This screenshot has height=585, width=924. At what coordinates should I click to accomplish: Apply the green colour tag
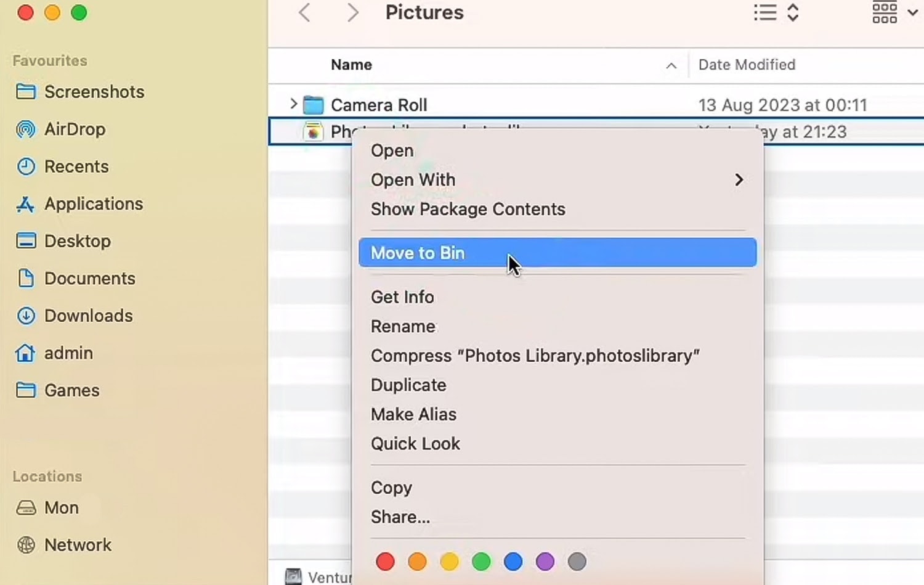[x=481, y=562]
